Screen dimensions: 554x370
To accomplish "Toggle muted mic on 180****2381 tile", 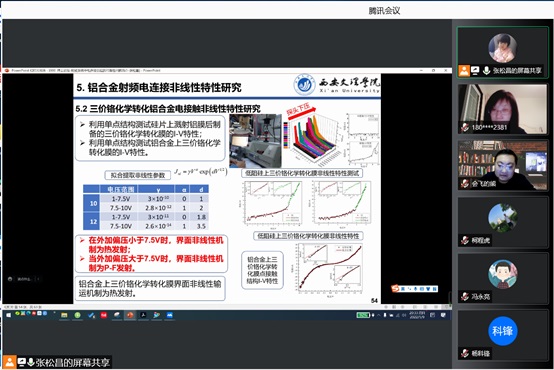I will [x=465, y=127].
